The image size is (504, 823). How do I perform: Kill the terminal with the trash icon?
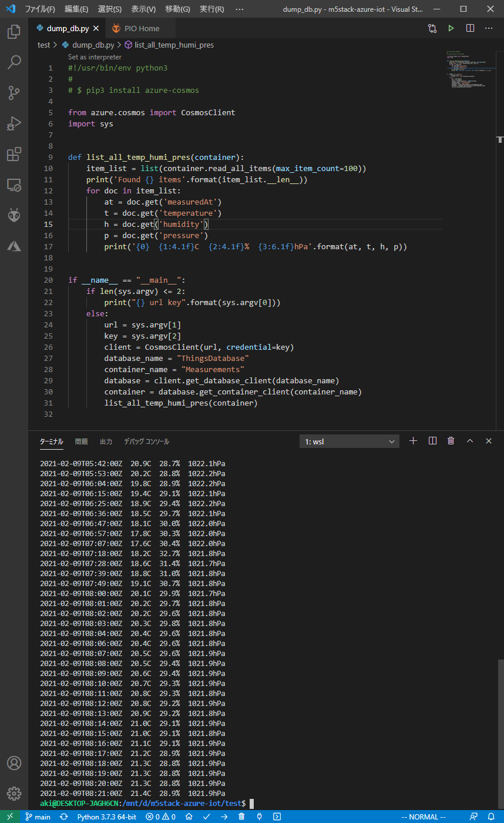(451, 441)
